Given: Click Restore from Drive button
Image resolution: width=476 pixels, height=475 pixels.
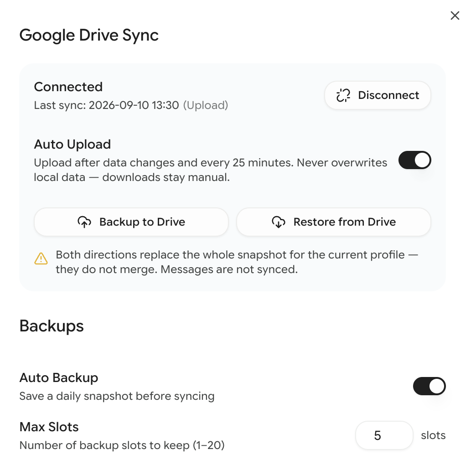Looking at the screenshot, I should point(334,222).
